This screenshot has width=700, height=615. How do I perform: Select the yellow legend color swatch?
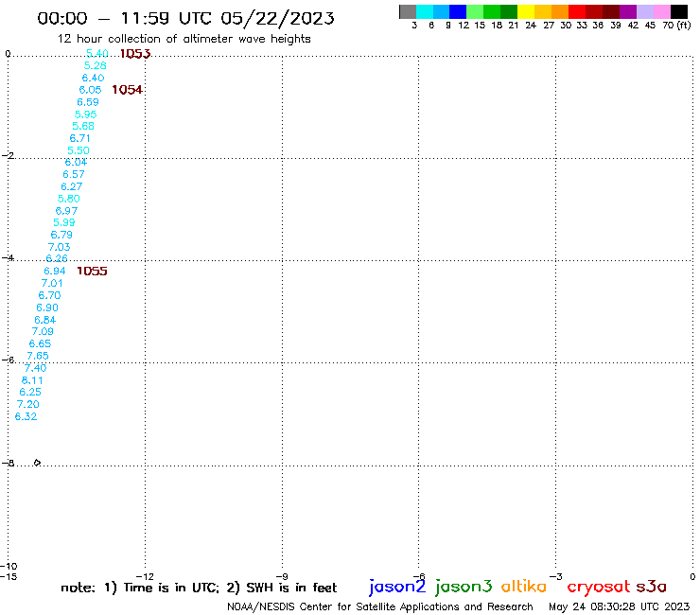pyautogui.click(x=526, y=11)
